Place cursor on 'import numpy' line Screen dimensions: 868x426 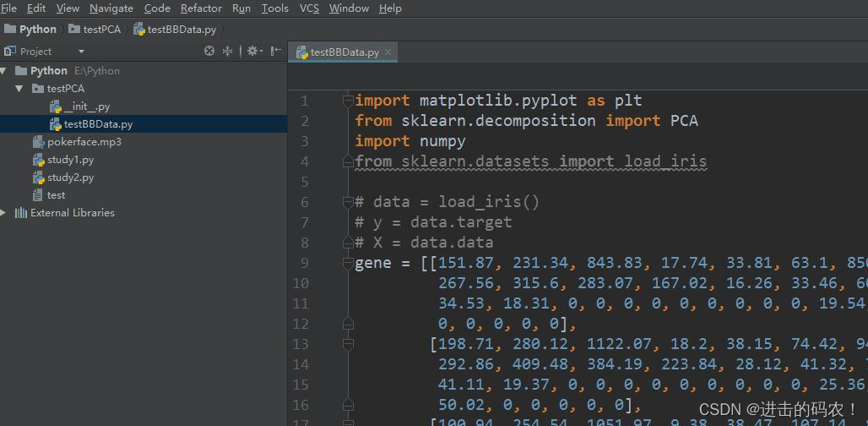(410, 141)
